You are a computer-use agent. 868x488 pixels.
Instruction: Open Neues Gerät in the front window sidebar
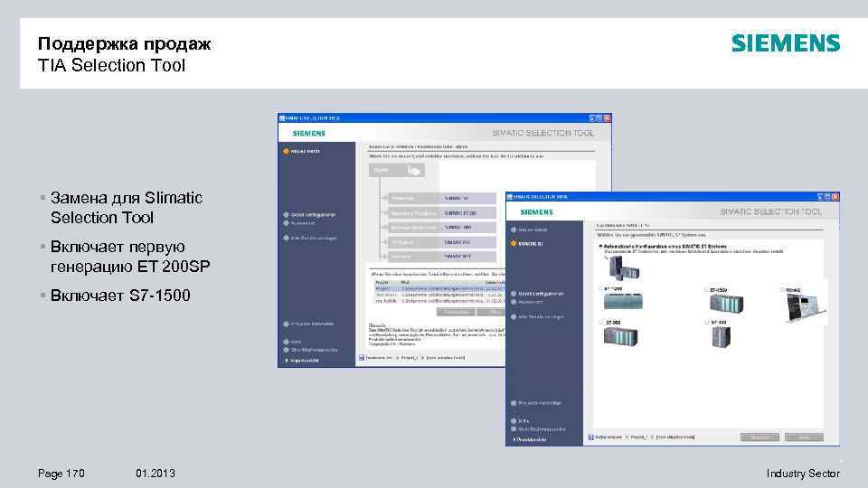click(529, 230)
